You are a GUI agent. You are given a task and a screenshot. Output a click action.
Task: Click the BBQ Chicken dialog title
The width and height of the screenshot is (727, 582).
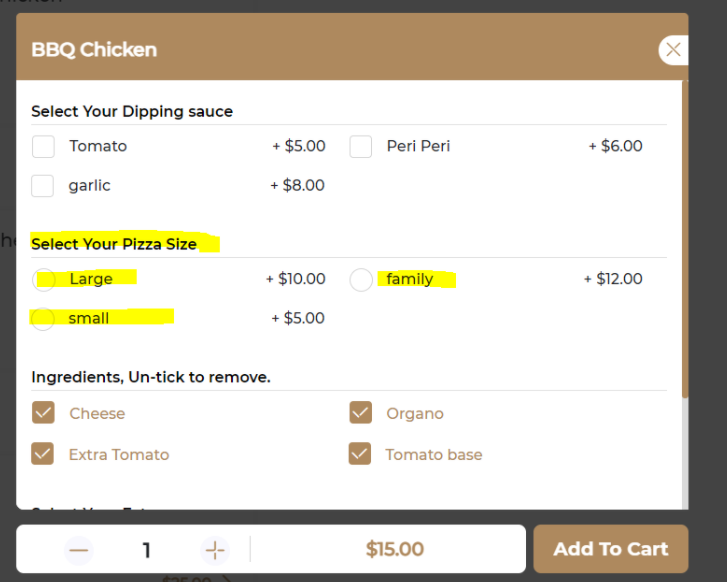point(94,49)
